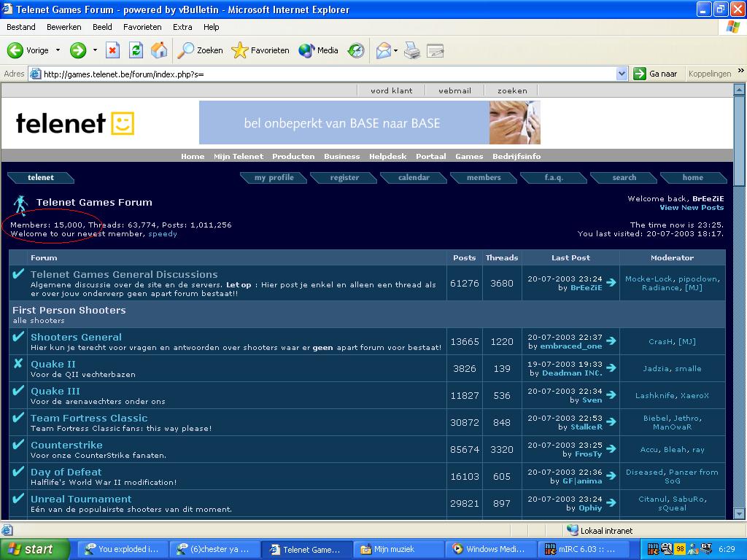
Task: Open the address bar dropdown arrow
Action: (x=622, y=74)
